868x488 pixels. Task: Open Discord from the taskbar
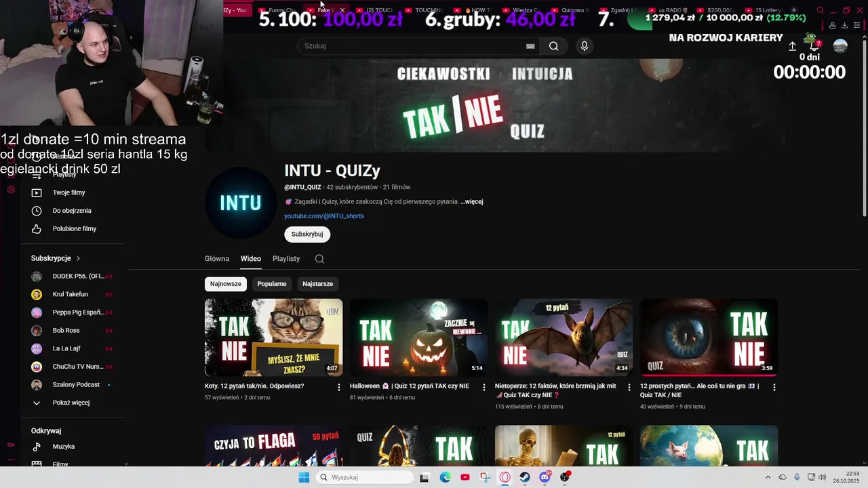tap(545, 477)
